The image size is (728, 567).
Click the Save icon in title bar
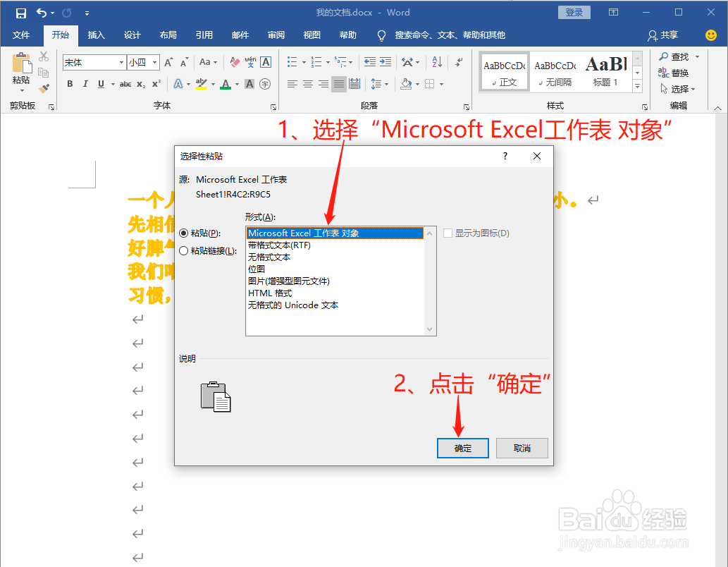pyautogui.click(x=21, y=13)
